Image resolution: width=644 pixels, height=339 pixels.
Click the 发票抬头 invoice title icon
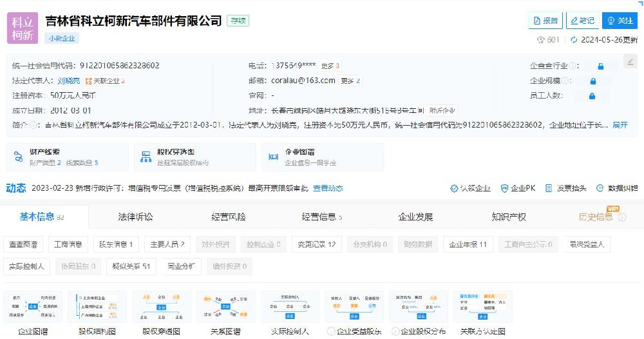[549, 188]
